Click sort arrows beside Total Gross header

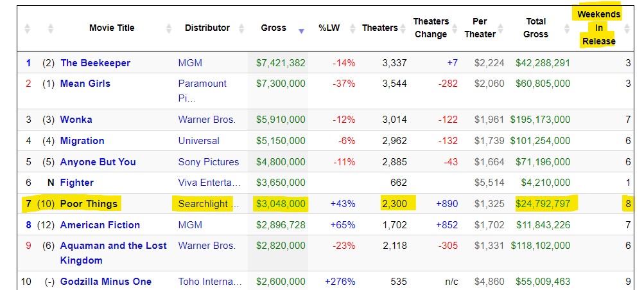coord(567,28)
